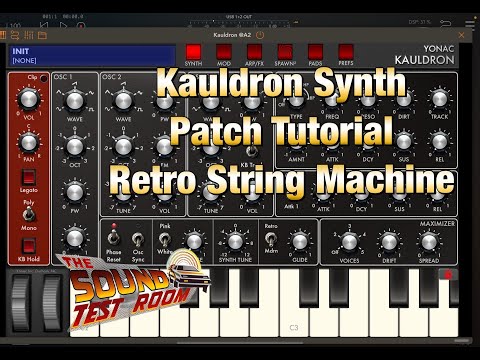Click the master VOL knob
The image size is (480, 360).
pos(29,99)
